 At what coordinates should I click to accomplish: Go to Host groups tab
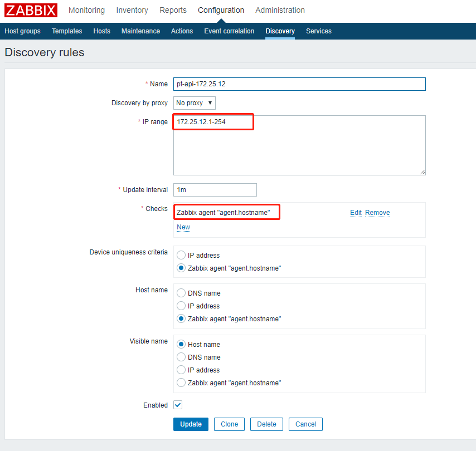(22, 31)
